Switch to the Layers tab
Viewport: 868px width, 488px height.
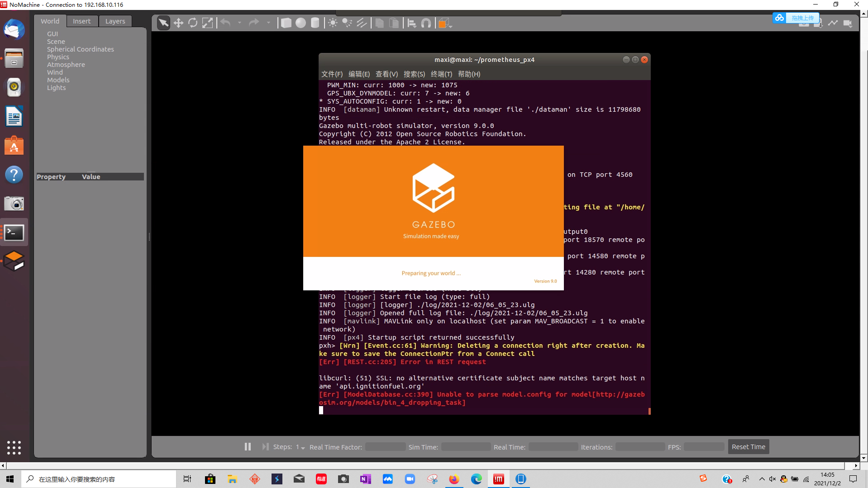coord(115,21)
